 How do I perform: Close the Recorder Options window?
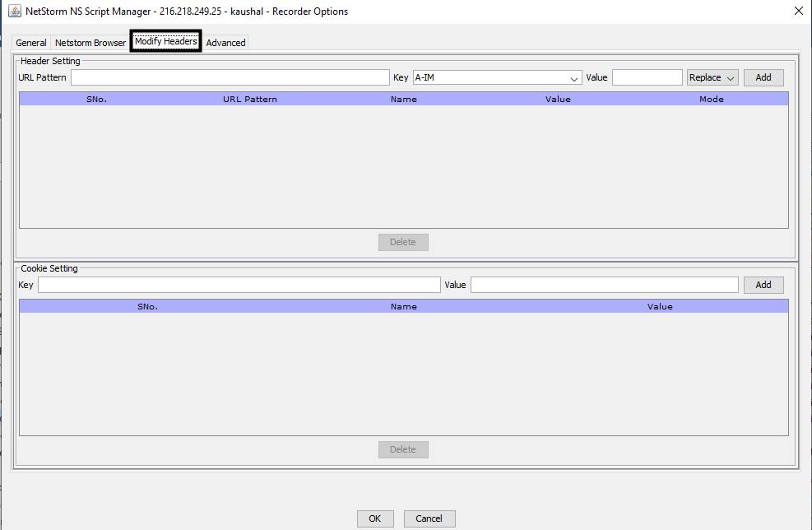tap(799, 11)
